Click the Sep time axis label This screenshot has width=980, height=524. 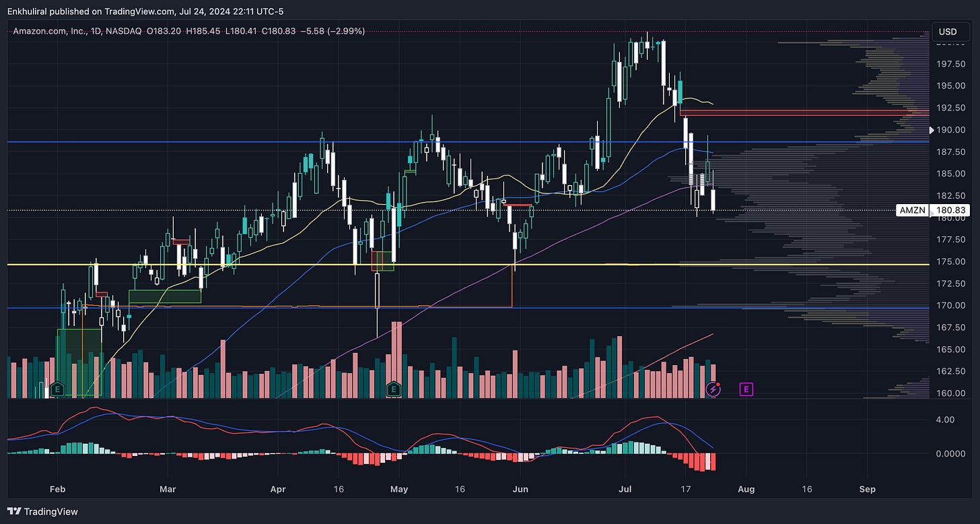click(868, 490)
